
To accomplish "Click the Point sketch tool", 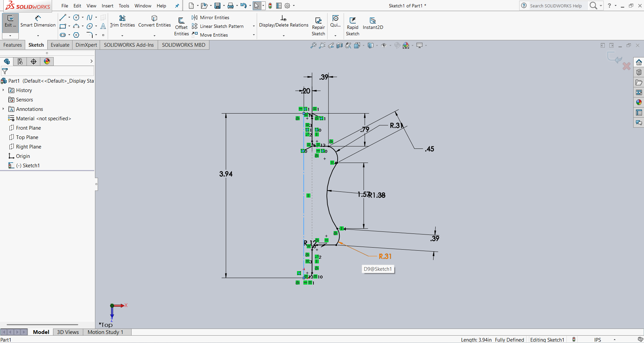I will tap(103, 35).
